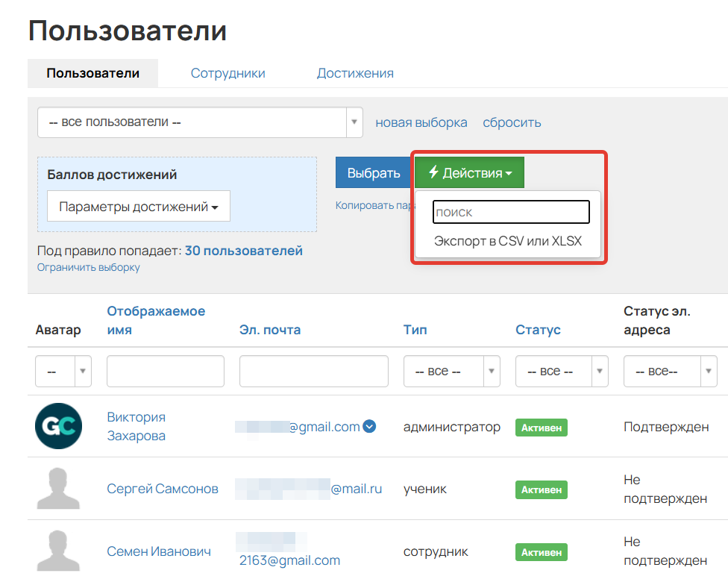Screen dimensions: 728x579
Task: Click the поиск input field
Action: click(x=510, y=212)
